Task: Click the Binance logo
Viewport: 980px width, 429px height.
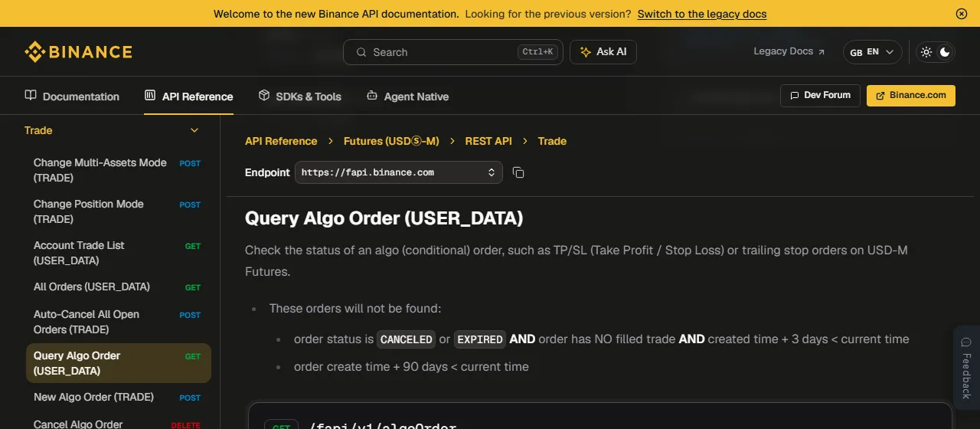Action: click(x=78, y=52)
